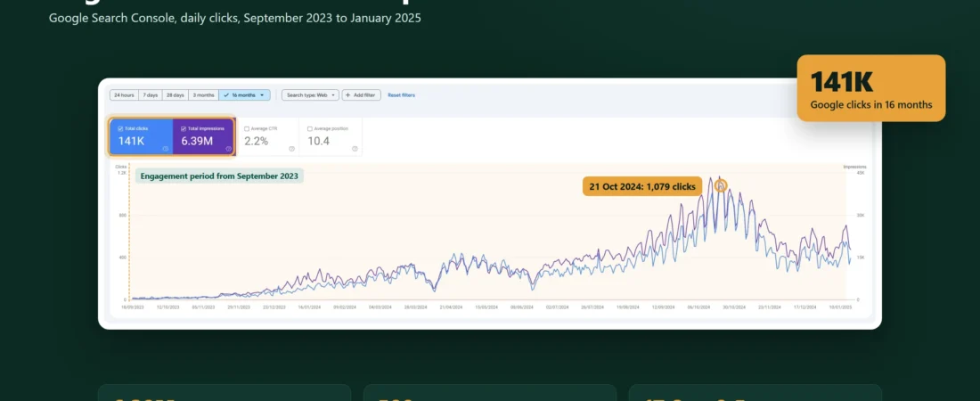
Task: Click help icon on Average position card
Action: [x=355, y=148]
